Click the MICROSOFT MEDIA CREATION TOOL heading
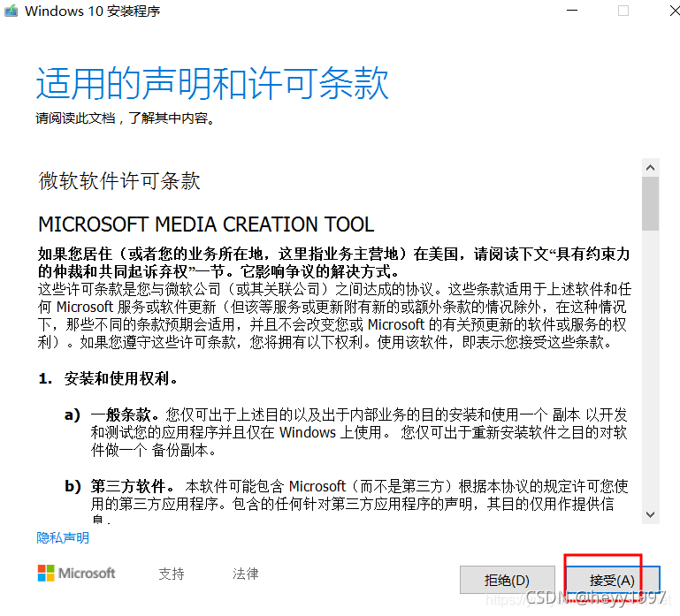The width and height of the screenshot is (680, 616). click(x=206, y=224)
